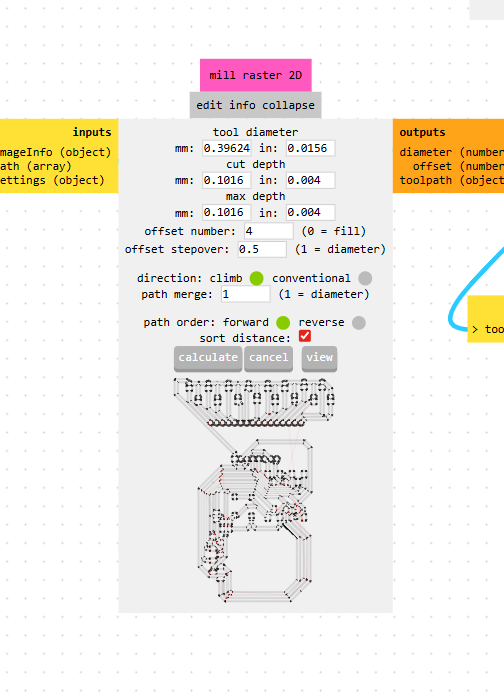Click the mill raster 2D title
Viewport: 504px width, 693px height.
[x=256, y=75]
